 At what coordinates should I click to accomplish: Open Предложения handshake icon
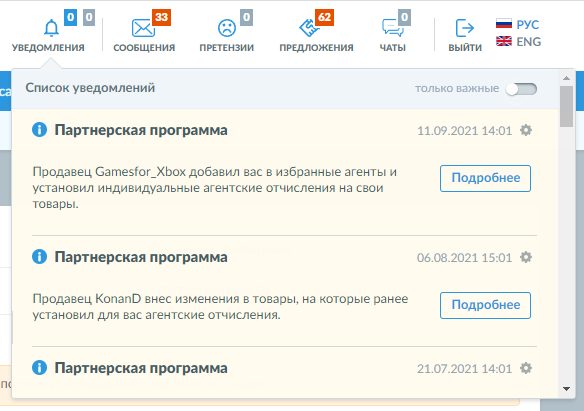point(309,28)
